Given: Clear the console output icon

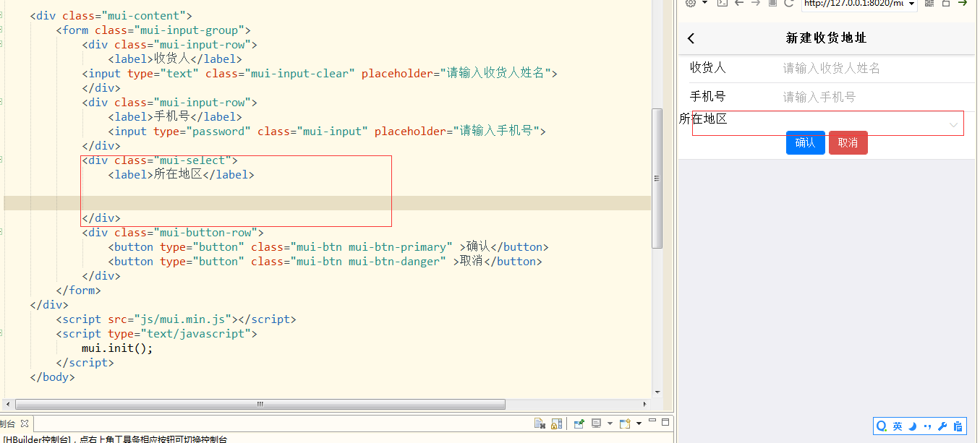Looking at the screenshot, I should (539, 423).
